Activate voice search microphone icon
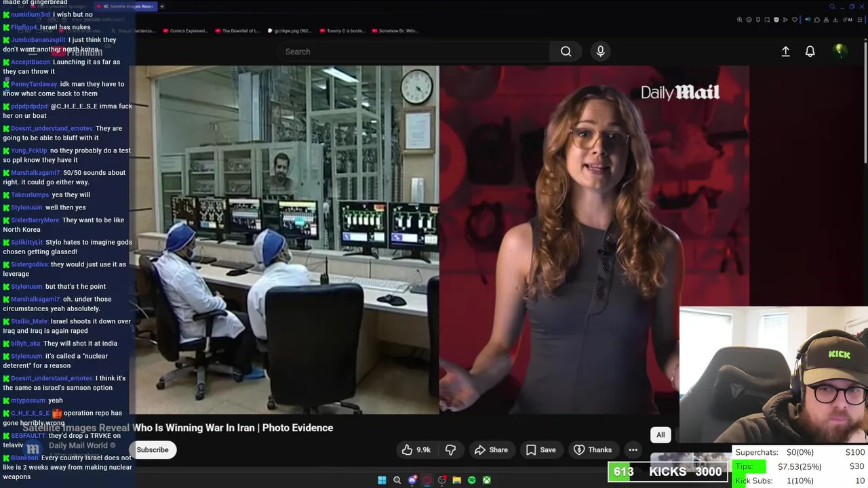Screen dimensions: 868x488 600,52
